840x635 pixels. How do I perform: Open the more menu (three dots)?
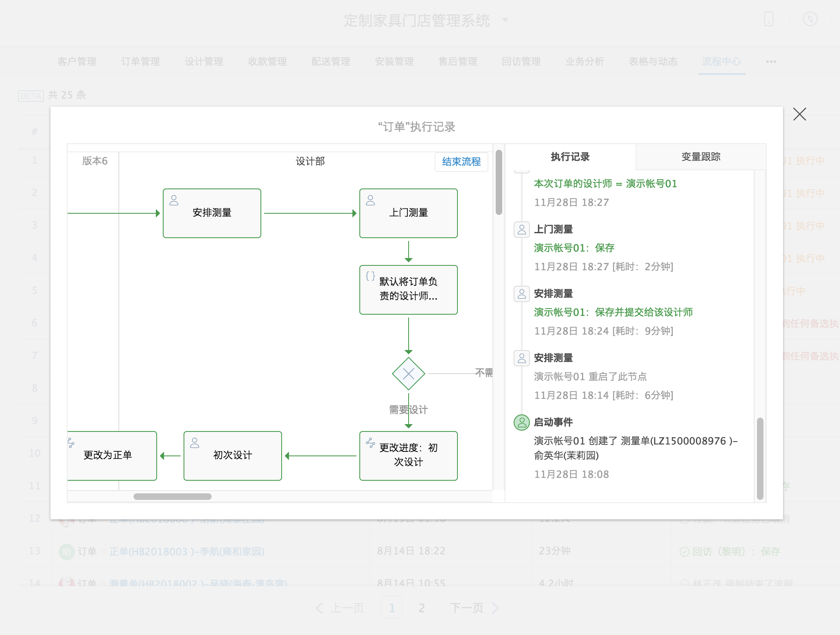(771, 62)
